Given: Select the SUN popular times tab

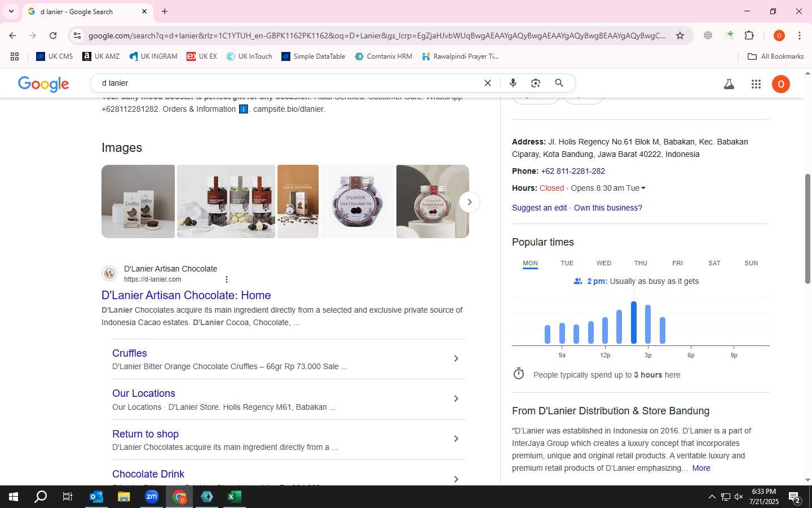Looking at the screenshot, I should (751, 263).
